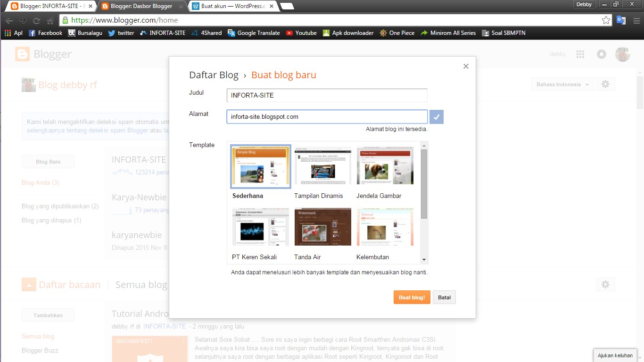Open the INFORTA-SITE bookmark

point(163,33)
